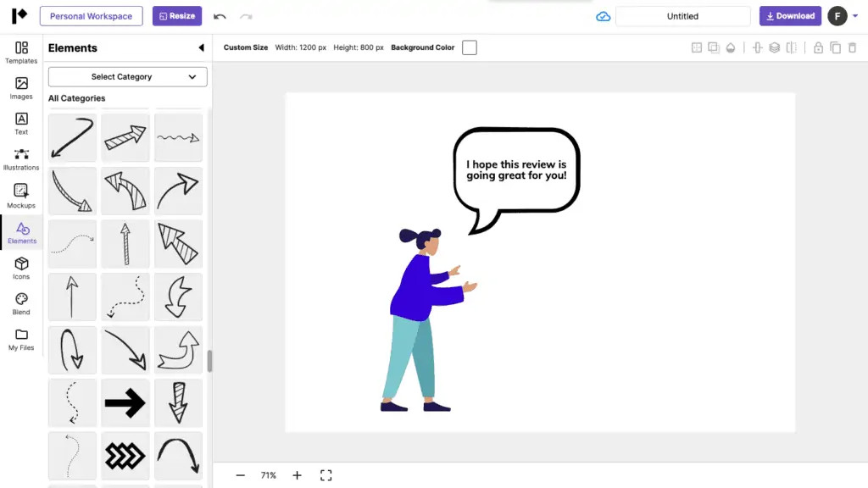This screenshot has width=868, height=488.
Task: Open the Blend tool panel
Action: pos(21,303)
